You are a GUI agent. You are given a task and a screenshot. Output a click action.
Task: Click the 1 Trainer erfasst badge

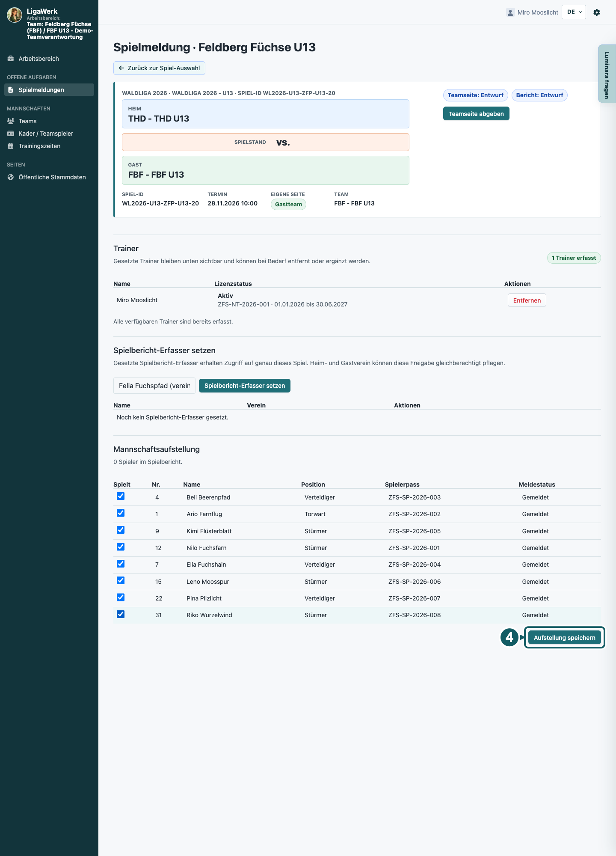point(574,258)
